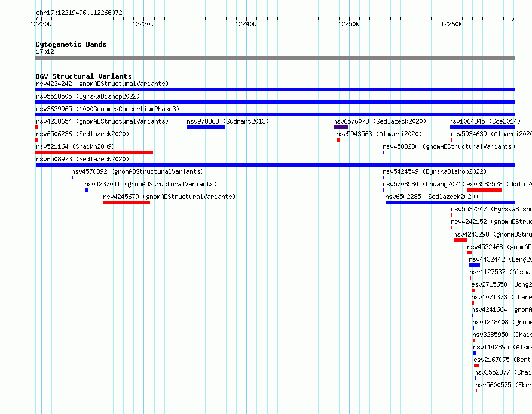This screenshot has width=532, height=414.
Task: Click the blue bar under nsv4432442
Action: tap(475, 265)
